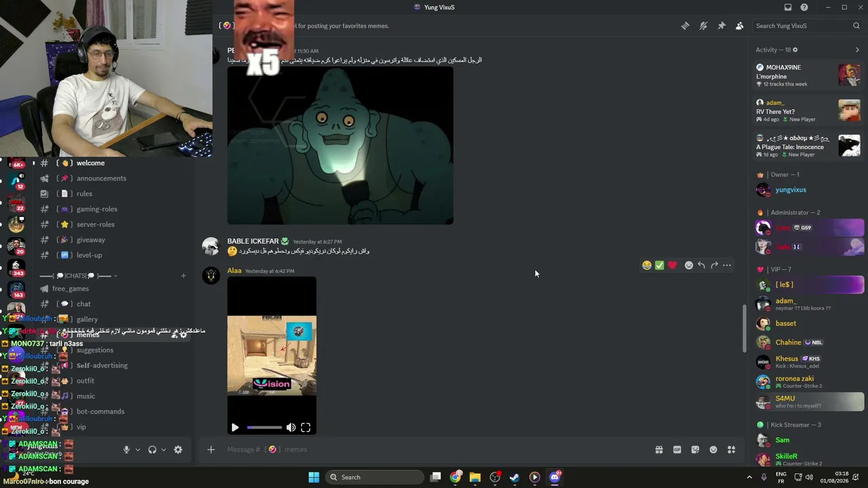Open the music channel
Screen dimensions: 868x488
[x=113, y=396]
